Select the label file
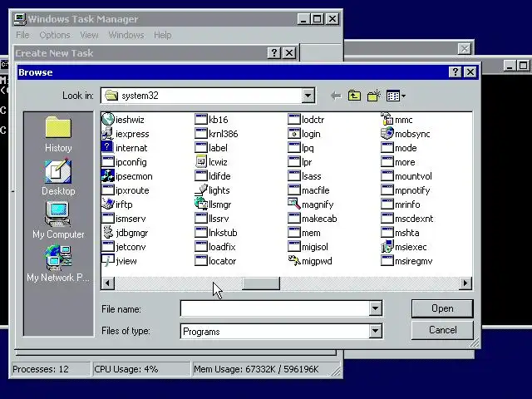The image size is (532, 399). pyautogui.click(x=211, y=148)
